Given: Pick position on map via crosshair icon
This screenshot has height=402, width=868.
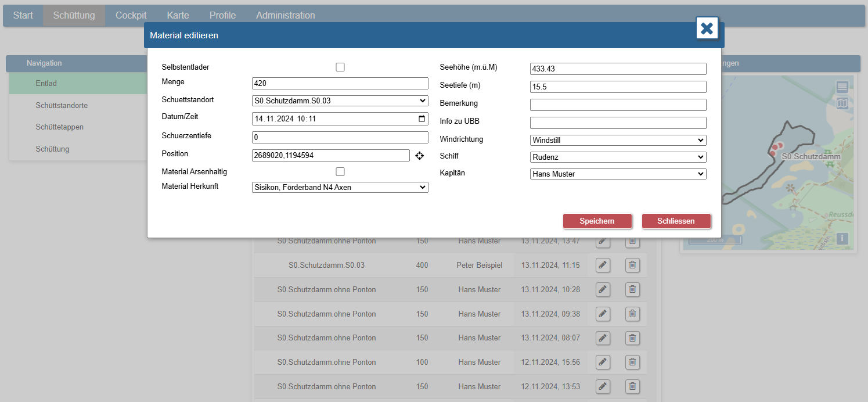Looking at the screenshot, I should 420,156.
